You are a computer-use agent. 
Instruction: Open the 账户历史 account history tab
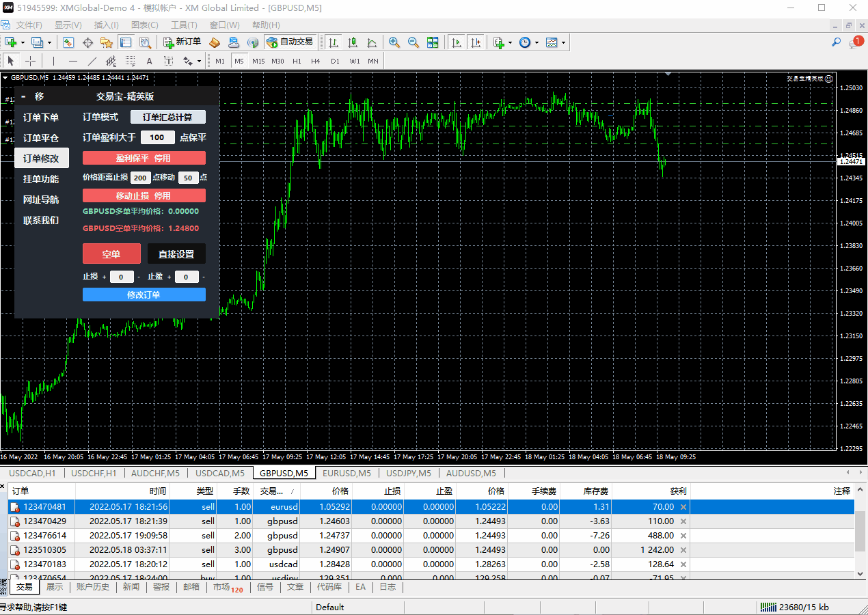[92, 587]
